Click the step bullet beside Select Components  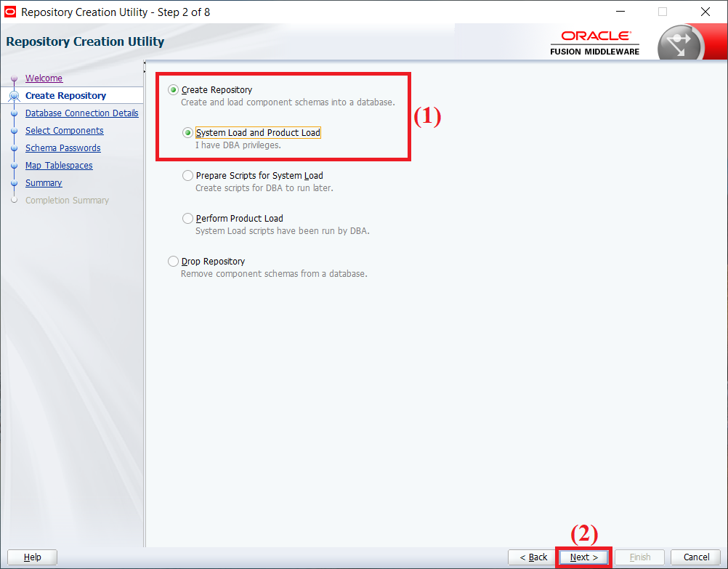15,131
